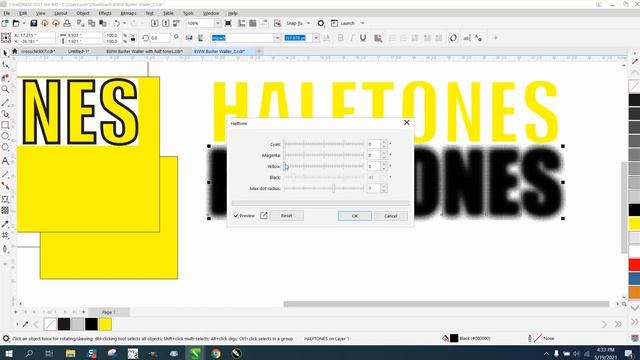Open the Effects menu

105,13
